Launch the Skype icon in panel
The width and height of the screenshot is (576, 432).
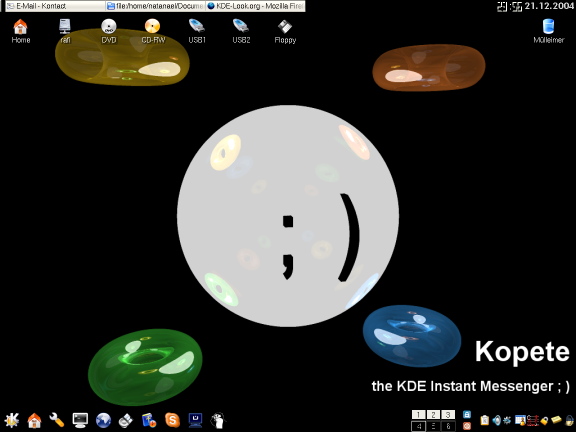(172, 420)
